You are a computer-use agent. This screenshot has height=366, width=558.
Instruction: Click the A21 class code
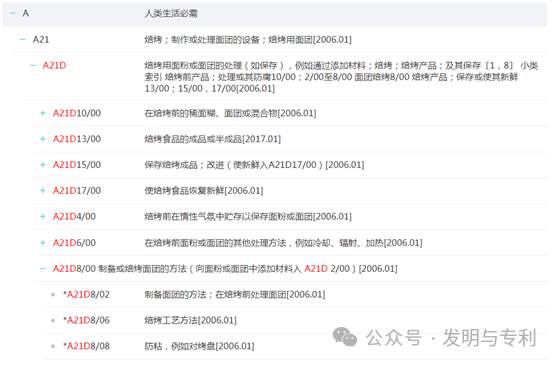pyautogui.click(x=41, y=40)
